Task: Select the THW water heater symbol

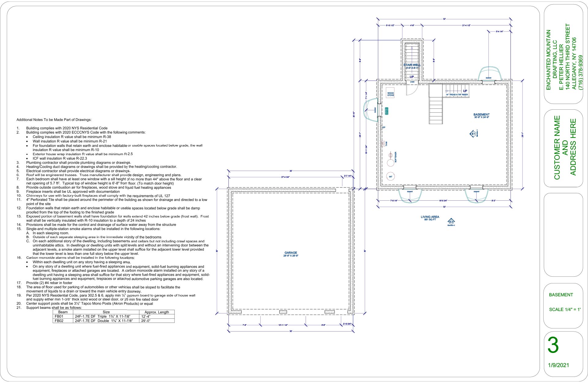Action: 383,143
